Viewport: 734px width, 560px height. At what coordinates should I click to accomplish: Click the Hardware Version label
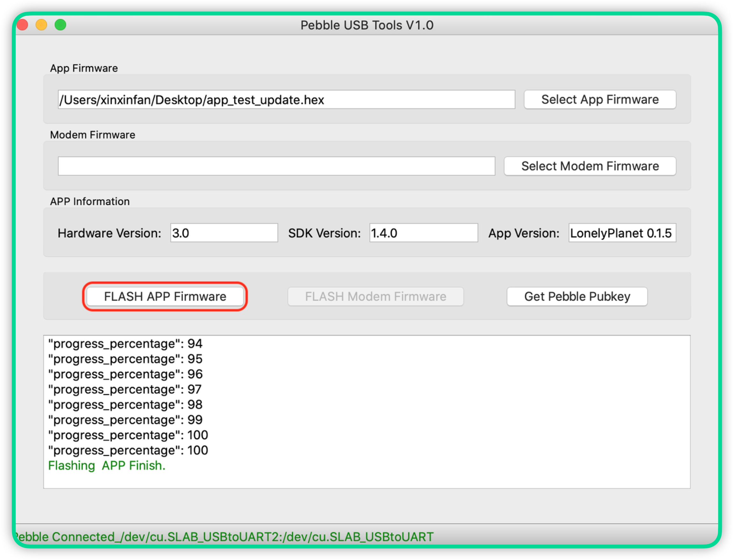coord(109,233)
